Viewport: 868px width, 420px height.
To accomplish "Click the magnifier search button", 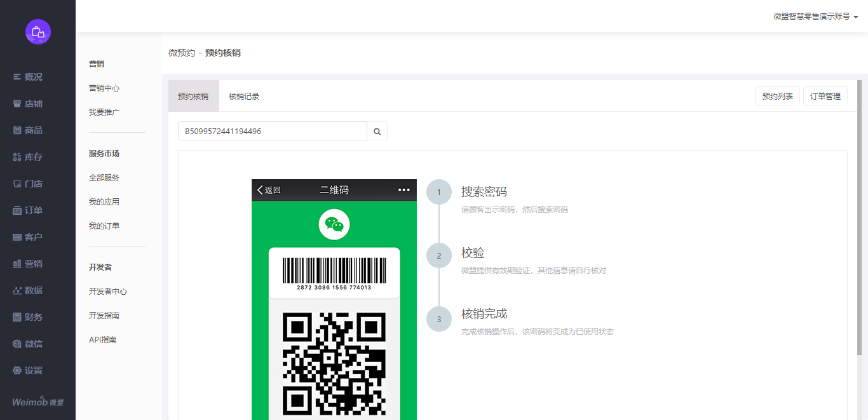I will coord(377,131).
